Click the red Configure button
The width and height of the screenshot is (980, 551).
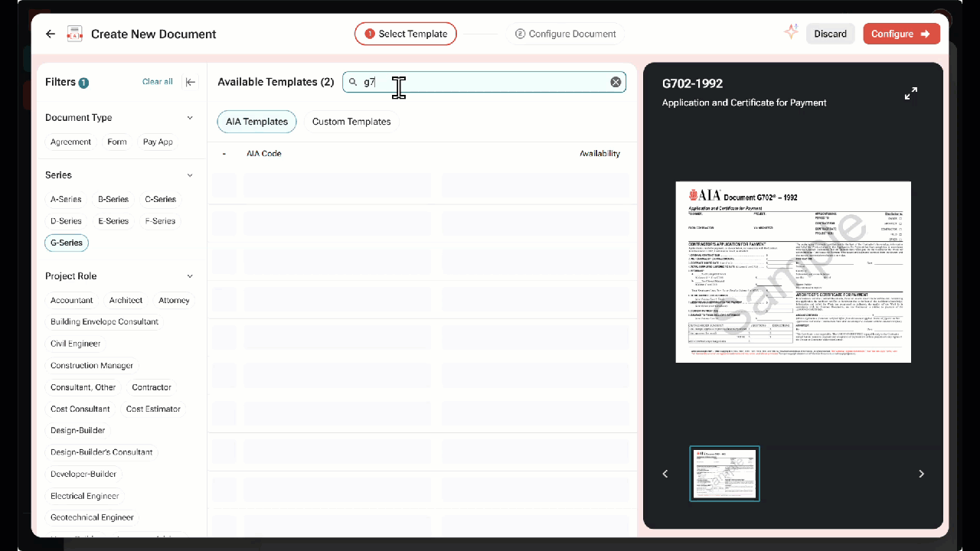[x=901, y=34]
